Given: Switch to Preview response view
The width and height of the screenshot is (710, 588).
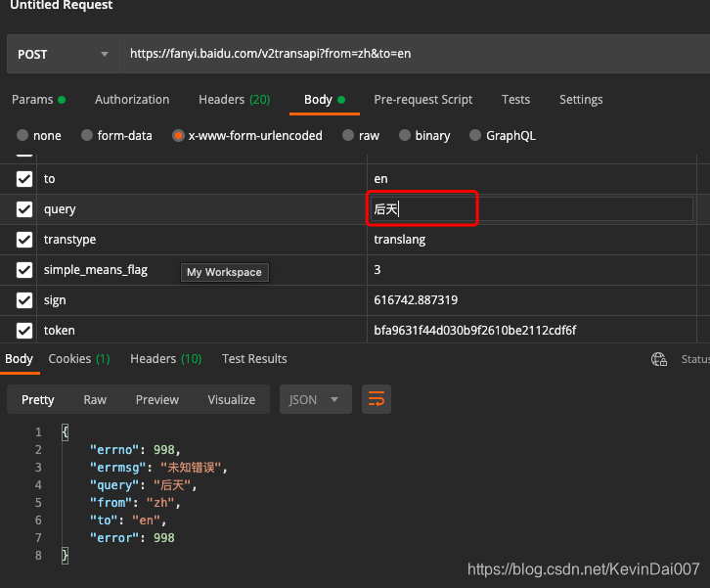Looking at the screenshot, I should click(x=157, y=399).
